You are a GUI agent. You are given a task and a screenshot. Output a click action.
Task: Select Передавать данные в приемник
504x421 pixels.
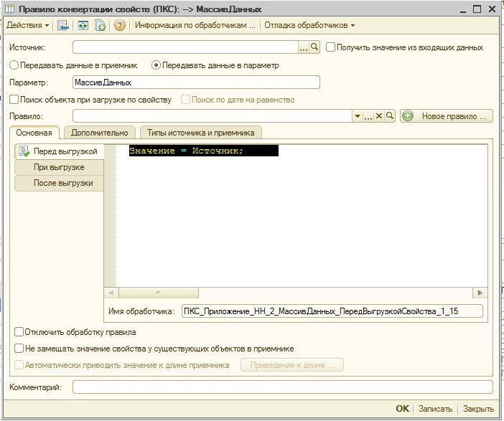(x=14, y=65)
